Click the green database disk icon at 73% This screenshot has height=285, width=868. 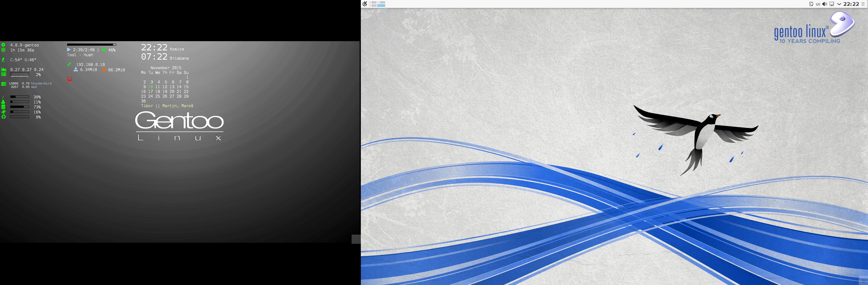[3, 107]
